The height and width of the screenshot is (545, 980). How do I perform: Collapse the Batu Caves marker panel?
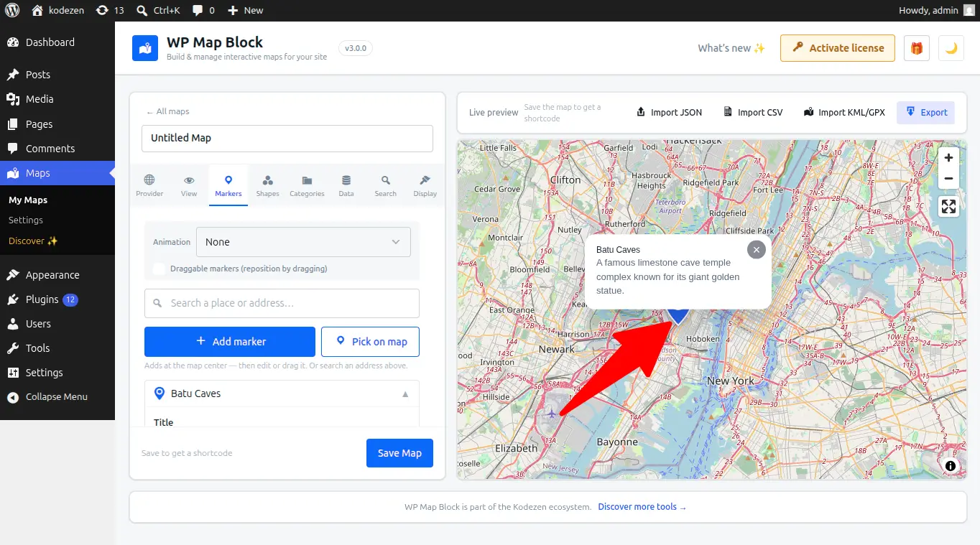pos(405,394)
